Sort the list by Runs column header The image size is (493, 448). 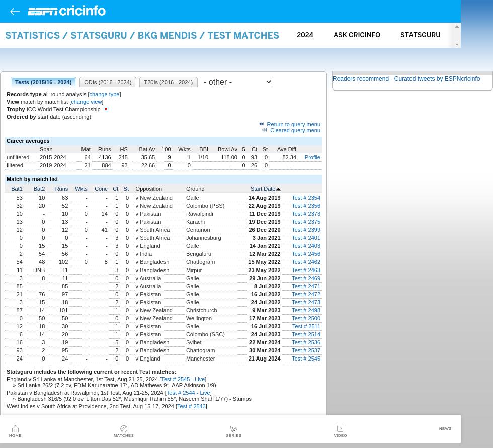(61, 189)
